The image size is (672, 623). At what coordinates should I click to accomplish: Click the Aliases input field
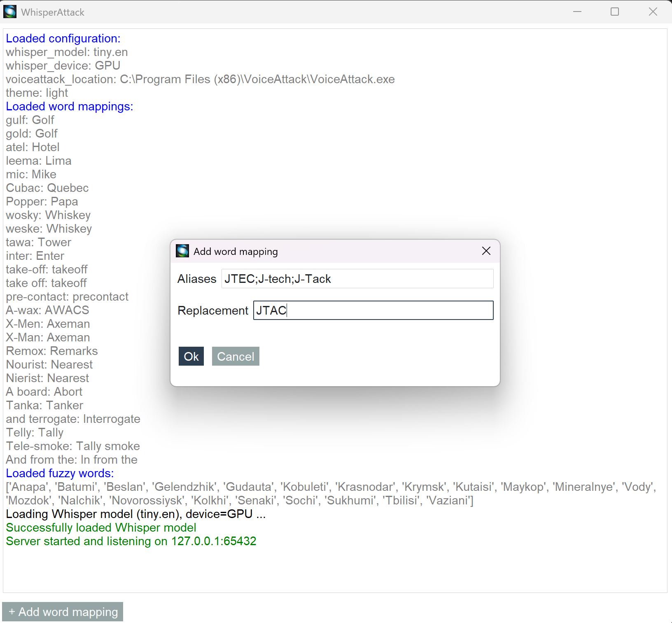coord(357,279)
